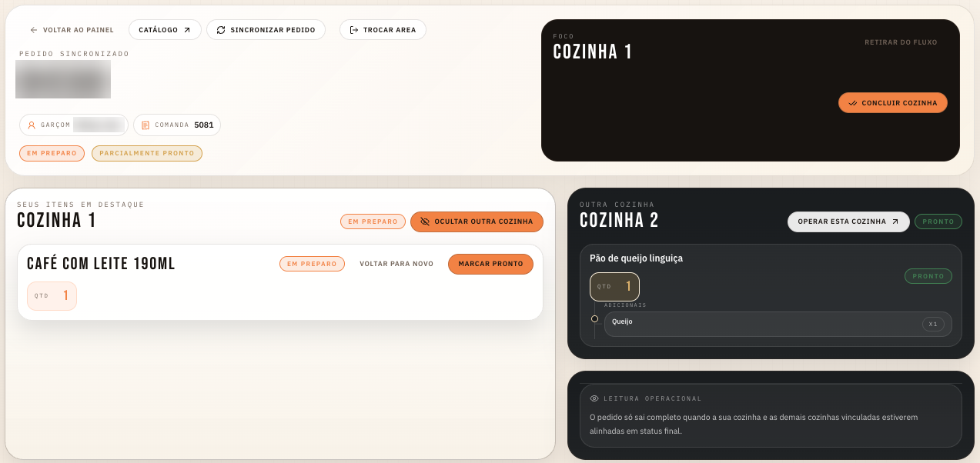Viewport: 980px width, 463px height.
Task: Click Retirar do Fluxo in Cozinha 1 focus panel
Action: (x=901, y=42)
